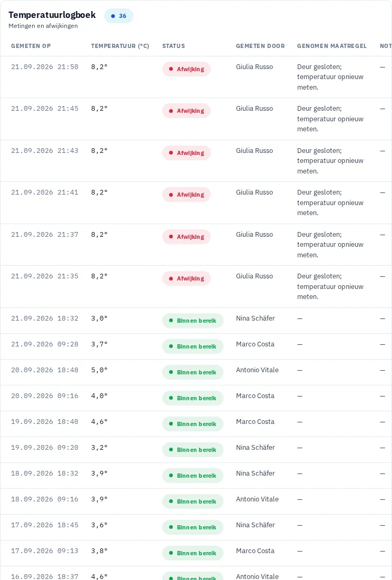The image size is (392, 580).
Task: Click the timestamp 19.09.2026 18:40
Action: (45, 422)
